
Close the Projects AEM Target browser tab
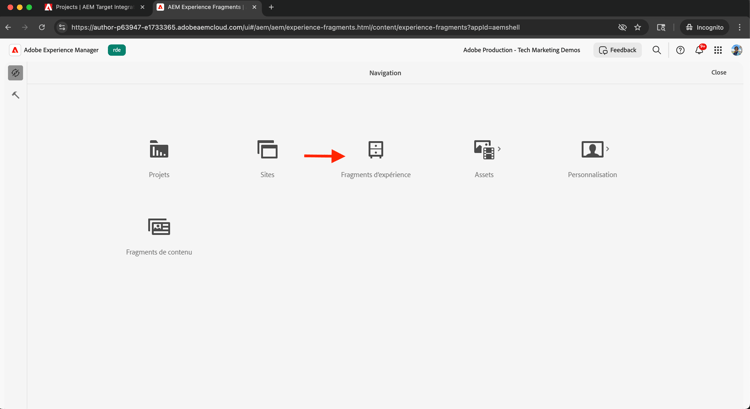pos(142,7)
